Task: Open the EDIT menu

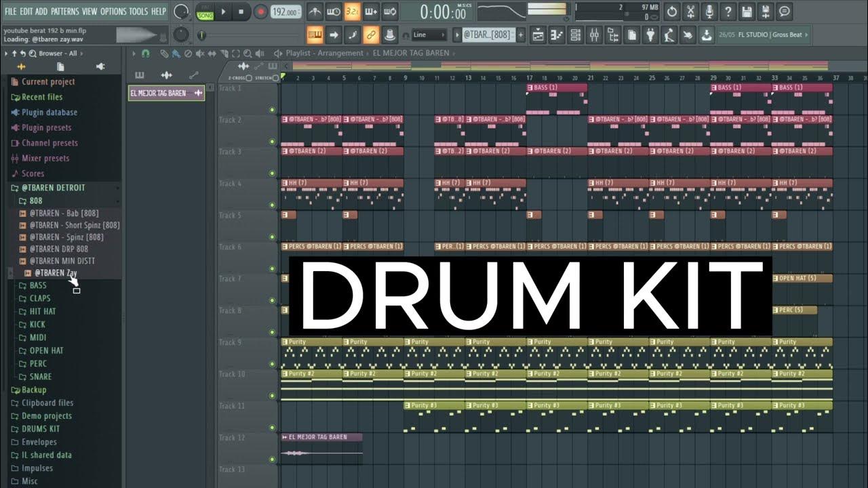Action: click(x=26, y=12)
